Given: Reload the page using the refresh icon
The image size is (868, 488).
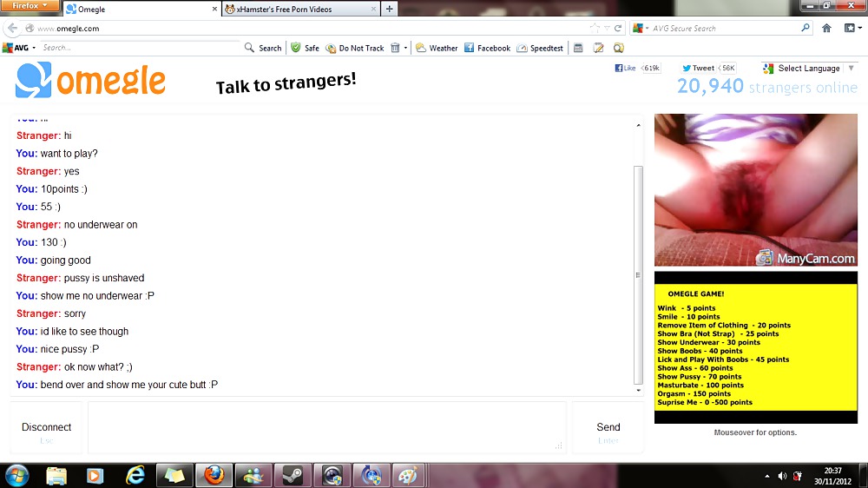Looking at the screenshot, I should point(618,28).
